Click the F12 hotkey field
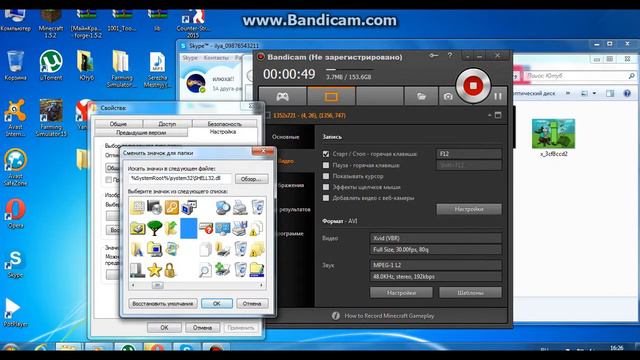Screen dimensions: 640x360 pos(469,154)
